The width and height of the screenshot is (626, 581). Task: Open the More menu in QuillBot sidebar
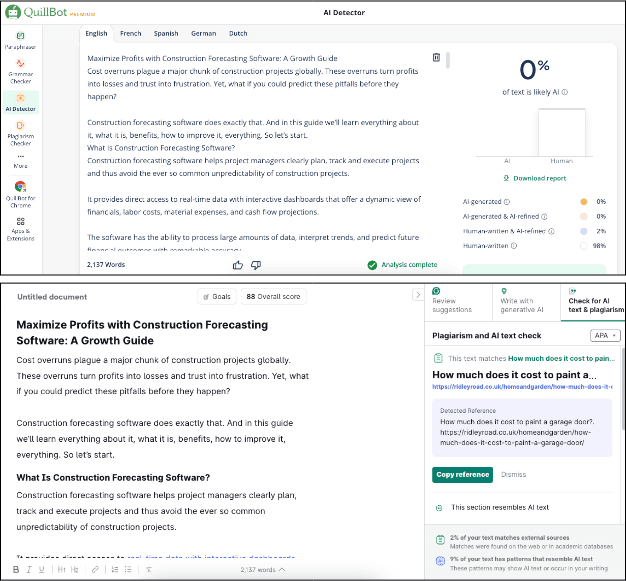coord(20,161)
